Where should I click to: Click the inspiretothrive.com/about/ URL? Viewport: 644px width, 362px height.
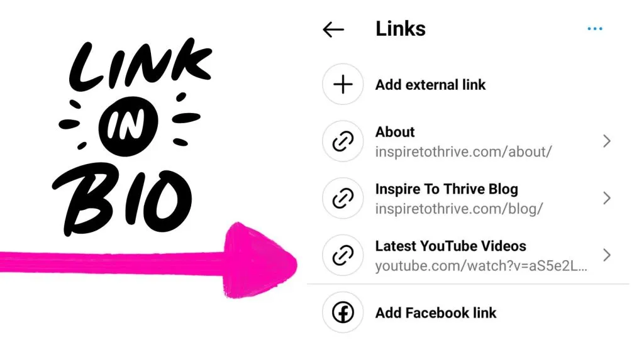click(464, 152)
